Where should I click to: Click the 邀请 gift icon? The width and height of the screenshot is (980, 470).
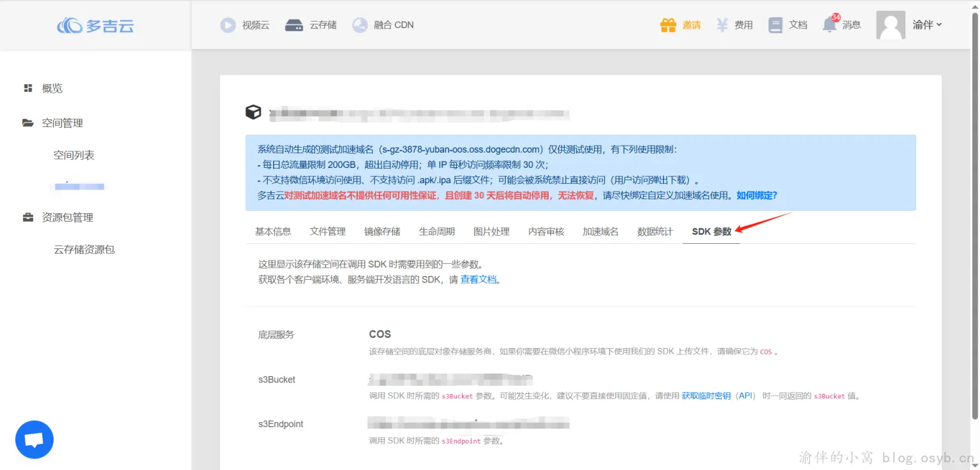coord(667,24)
